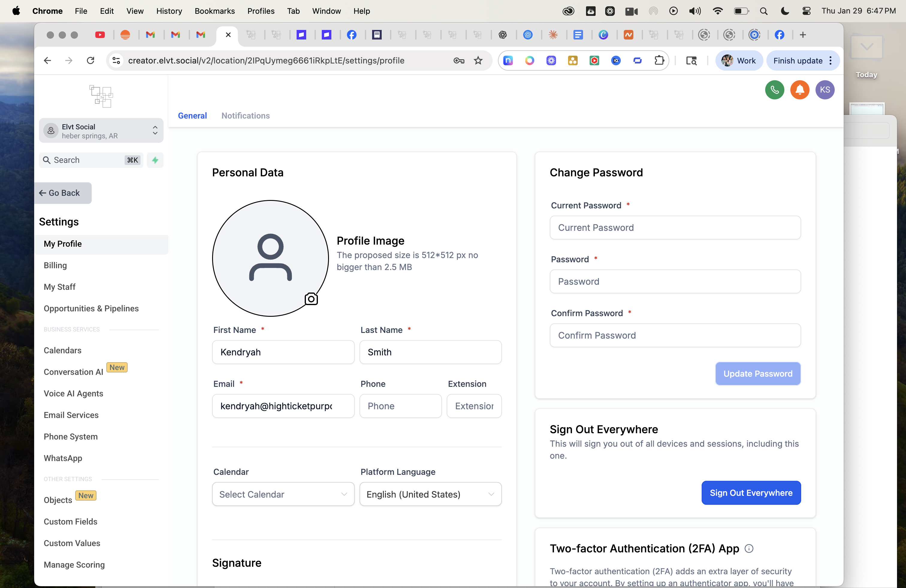Open the macOS Control Center icon
Screen dimensions: 906x588
click(x=806, y=11)
